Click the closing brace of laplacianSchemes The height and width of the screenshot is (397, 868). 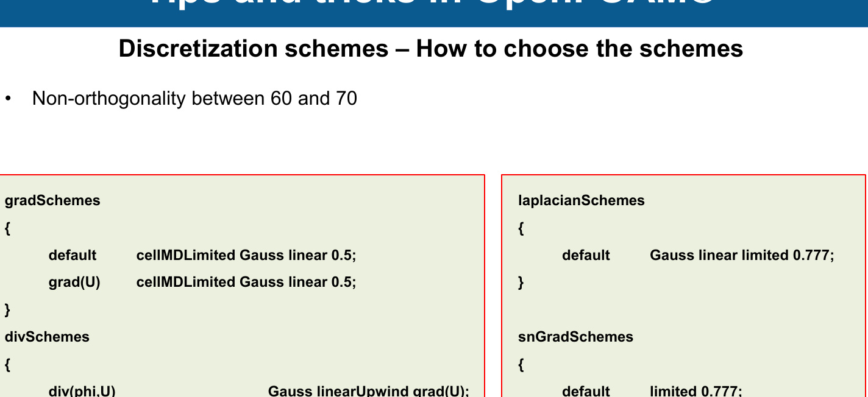click(521, 282)
